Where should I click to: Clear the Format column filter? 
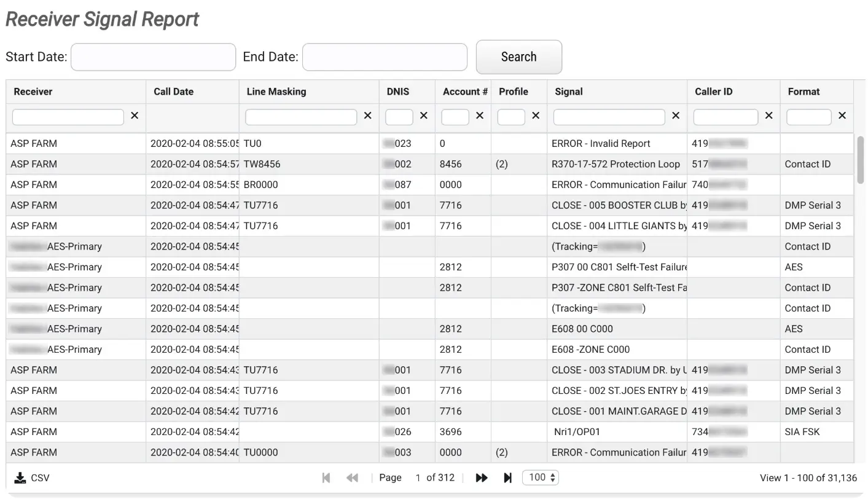(842, 116)
